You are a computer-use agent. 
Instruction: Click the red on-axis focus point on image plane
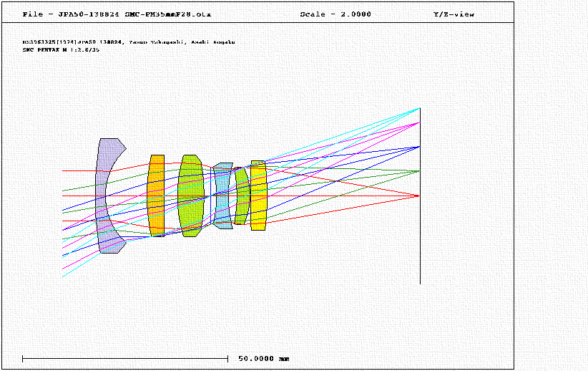tap(418, 196)
